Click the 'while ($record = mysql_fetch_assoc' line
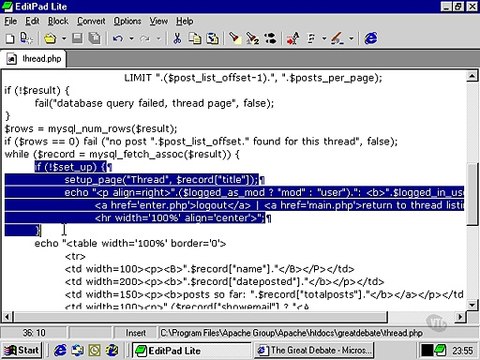The height and width of the screenshot is (360, 480). (x=122, y=154)
